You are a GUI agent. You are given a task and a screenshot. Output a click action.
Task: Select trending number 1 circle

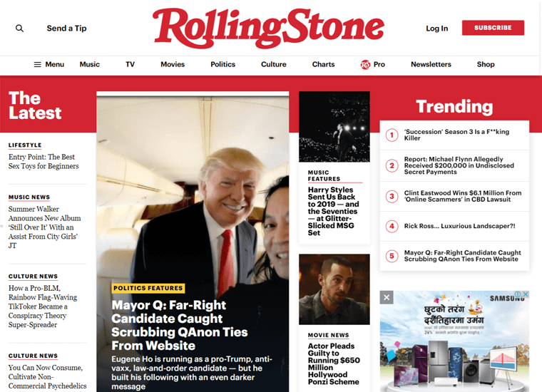(392, 135)
